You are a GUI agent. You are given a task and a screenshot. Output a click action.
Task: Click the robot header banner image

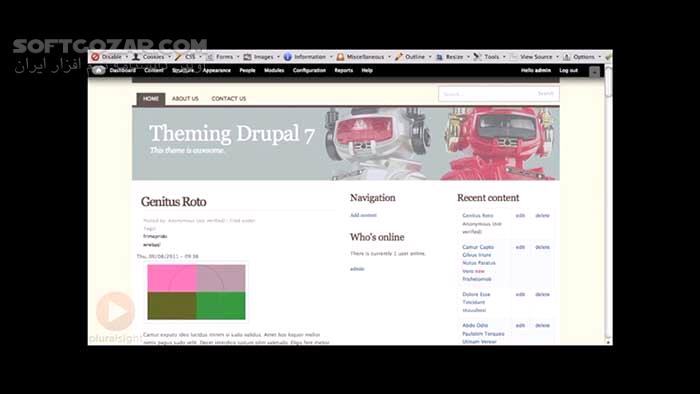[346, 144]
